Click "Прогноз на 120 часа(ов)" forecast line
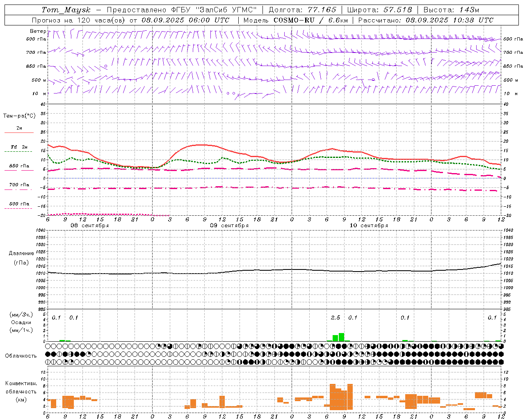Viewport: 525px width, 420px height. point(130,20)
